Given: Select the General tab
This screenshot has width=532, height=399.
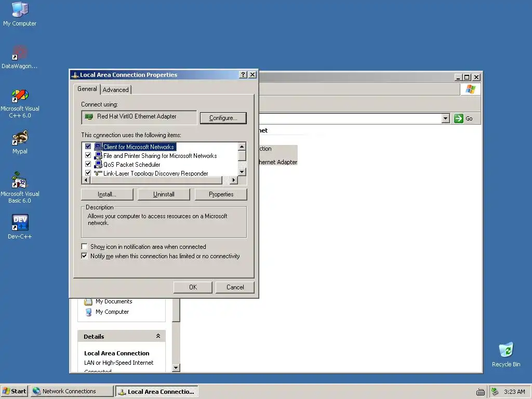Looking at the screenshot, I should (87, 89).
